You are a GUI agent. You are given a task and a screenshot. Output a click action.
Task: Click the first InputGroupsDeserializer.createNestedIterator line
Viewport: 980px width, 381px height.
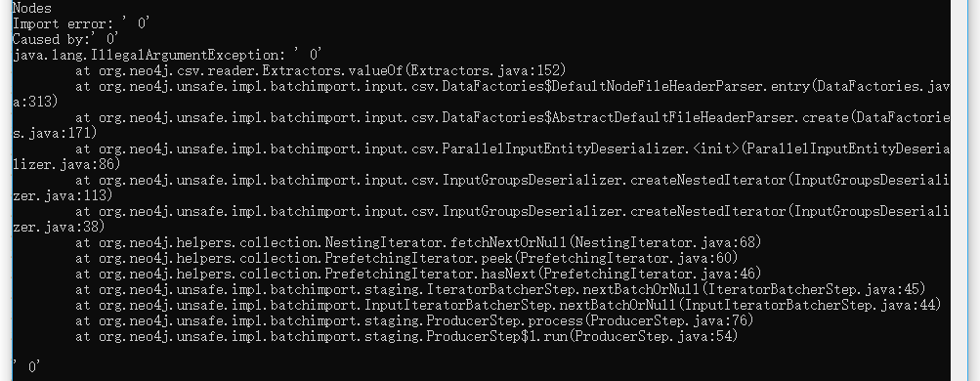click(512, 180)
